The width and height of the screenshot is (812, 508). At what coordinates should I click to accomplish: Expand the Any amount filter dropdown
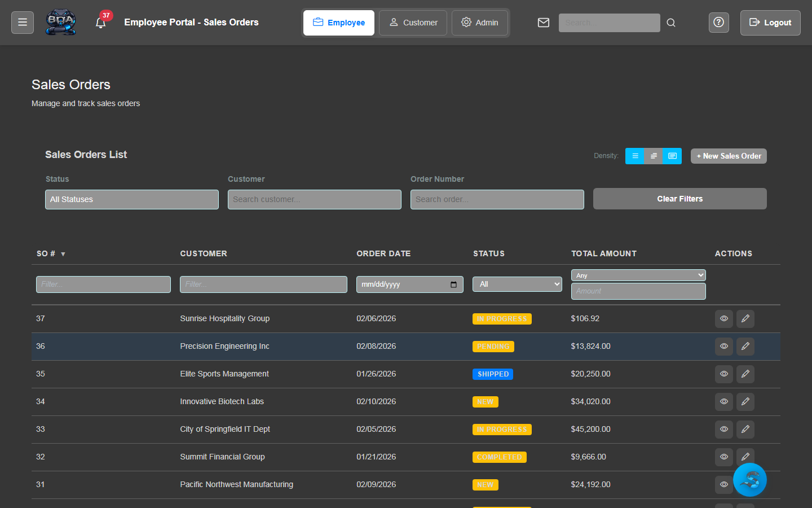click(x=638, y=275)
